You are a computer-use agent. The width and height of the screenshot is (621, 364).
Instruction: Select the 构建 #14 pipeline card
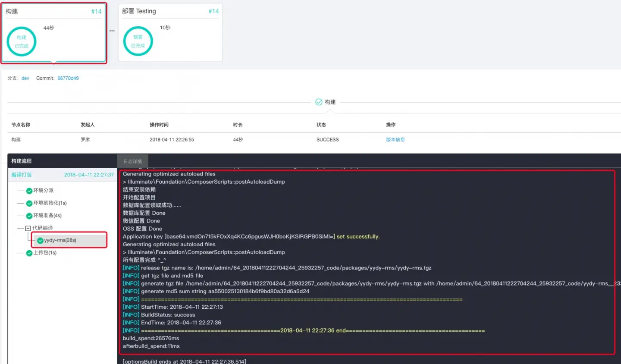(54, 33)
